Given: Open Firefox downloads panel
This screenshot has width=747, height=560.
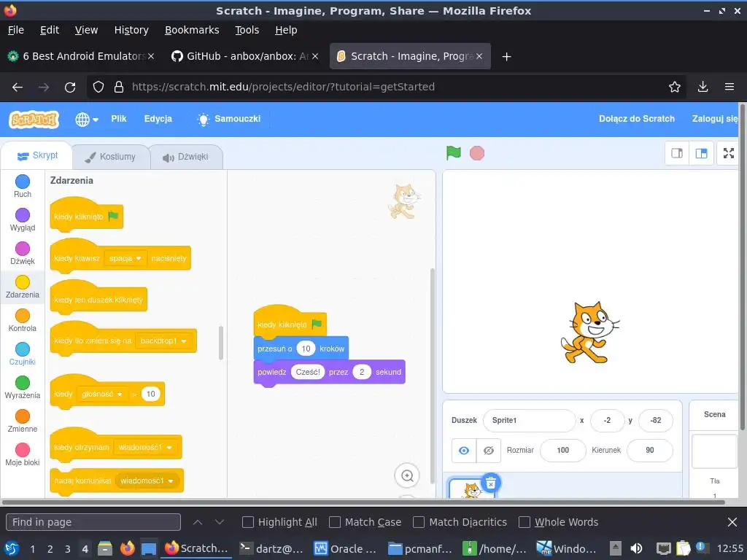Looking at the screenshot, I should coord(703,87).
